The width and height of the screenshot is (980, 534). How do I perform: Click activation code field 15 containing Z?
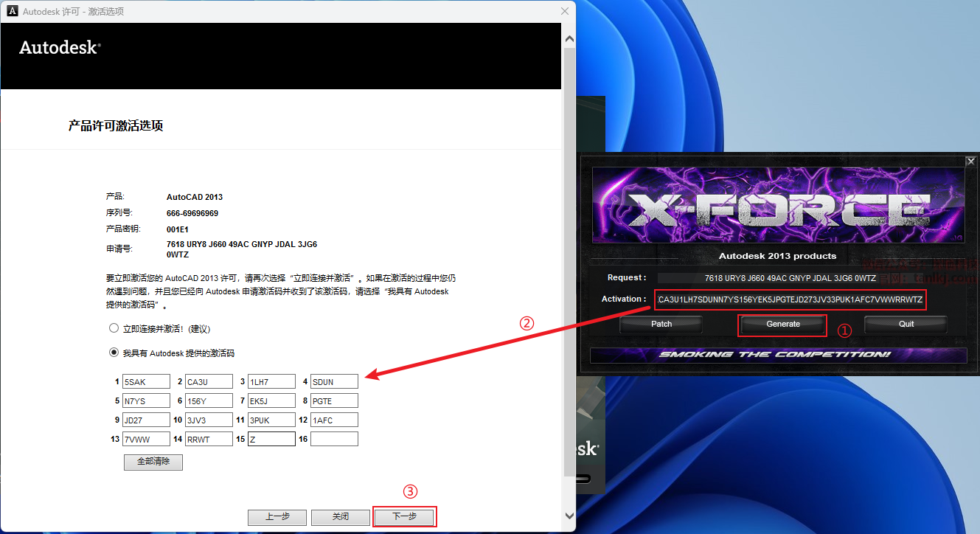(x=271, y=439)
